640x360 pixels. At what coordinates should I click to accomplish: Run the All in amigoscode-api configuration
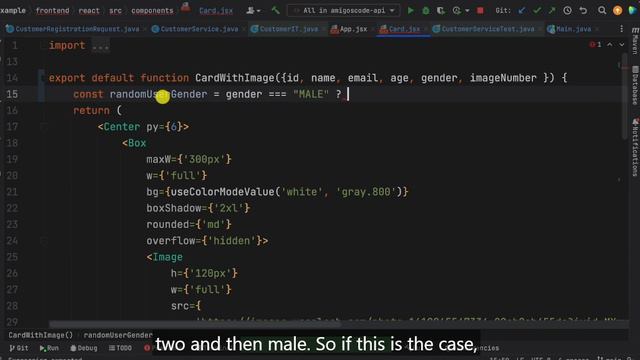tap(411, 11)
